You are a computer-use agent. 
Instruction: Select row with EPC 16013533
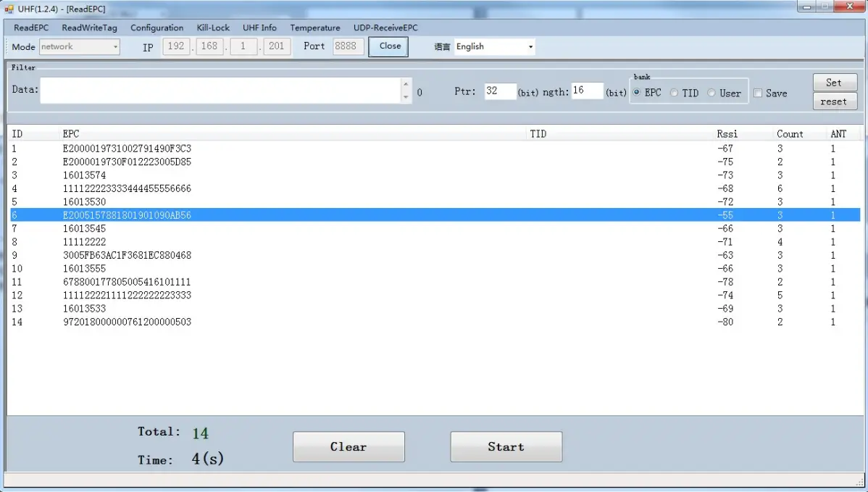point(435,308)
